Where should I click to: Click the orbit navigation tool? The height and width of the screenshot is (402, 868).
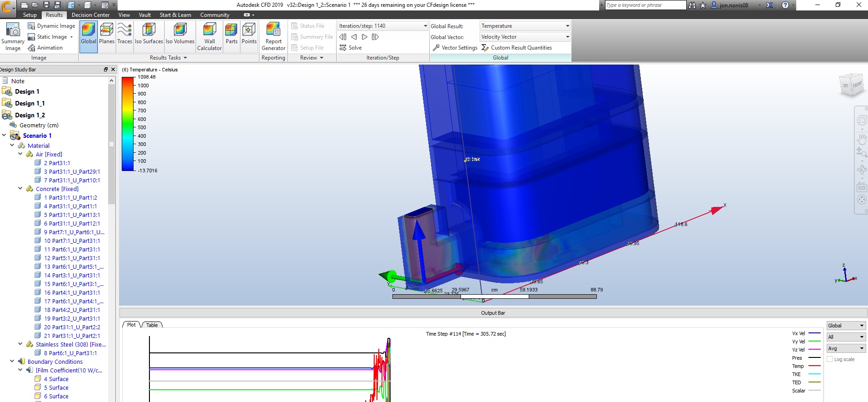click(862, 170)
